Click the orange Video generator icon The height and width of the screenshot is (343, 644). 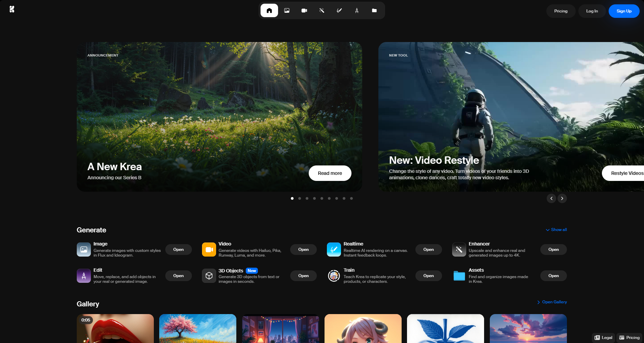pos(209,250)
